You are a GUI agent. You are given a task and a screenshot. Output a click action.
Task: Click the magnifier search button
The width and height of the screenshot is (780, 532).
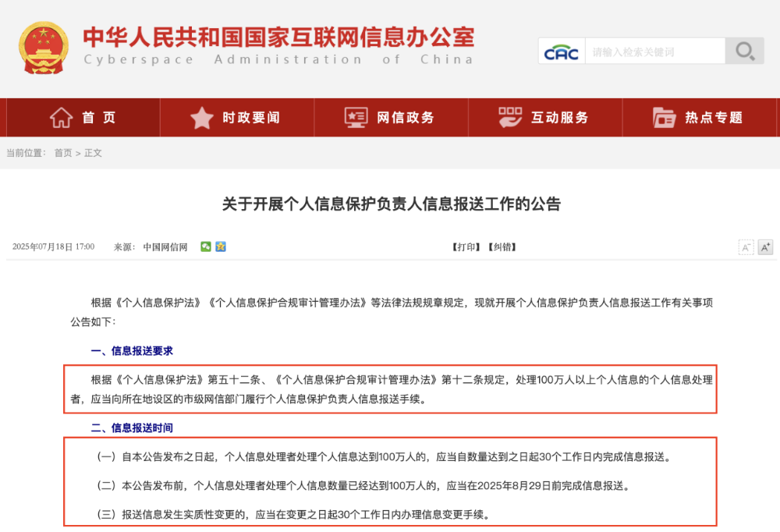[745, 51]
